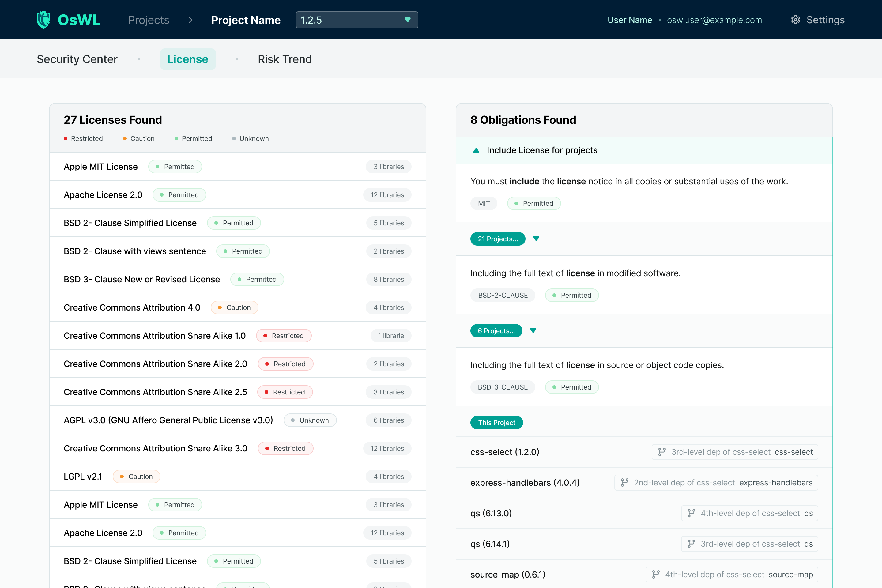Select Creative Commons Attribution Share Alike 3.0

click(x=237, y=448)
